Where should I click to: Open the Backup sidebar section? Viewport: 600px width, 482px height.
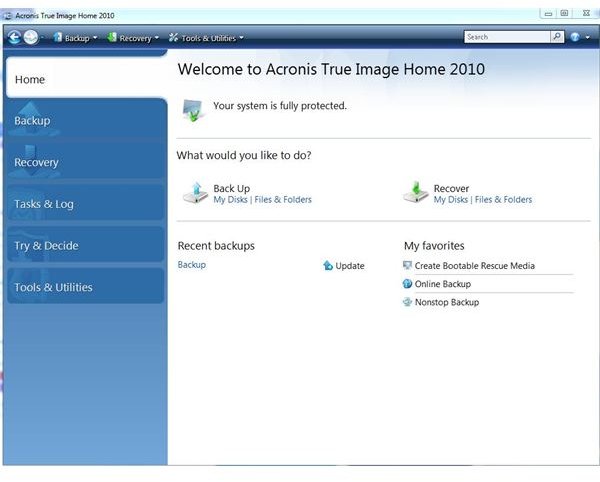click(86, 120)
